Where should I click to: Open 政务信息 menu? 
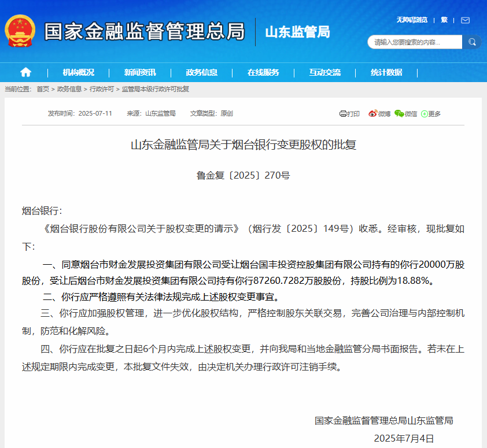[x=202, y=72]
